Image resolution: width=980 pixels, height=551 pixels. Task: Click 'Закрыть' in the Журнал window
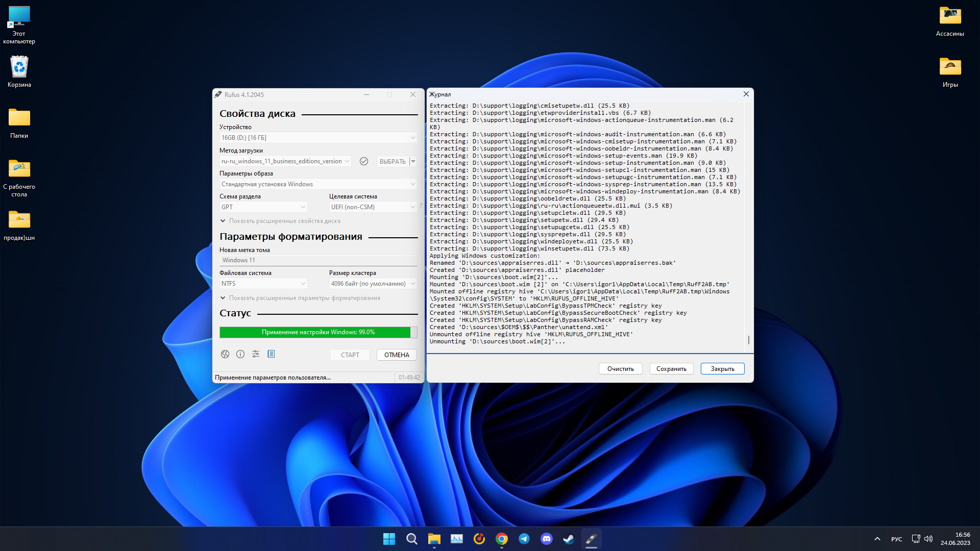[x=722, y=368]
